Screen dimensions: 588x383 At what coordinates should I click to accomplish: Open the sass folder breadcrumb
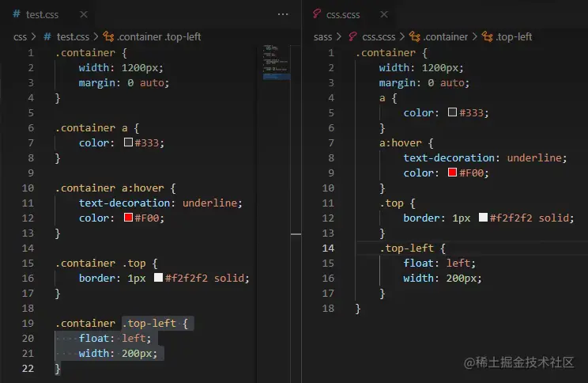click(x=323, y=37)
